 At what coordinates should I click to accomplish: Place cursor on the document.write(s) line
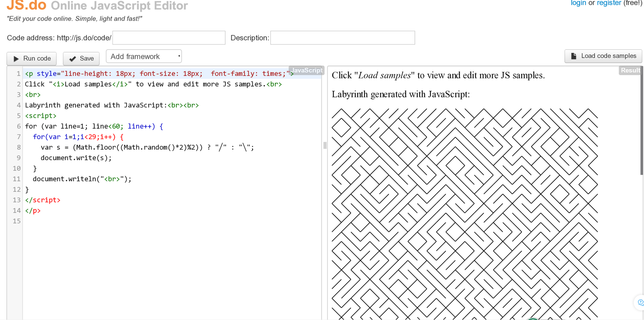pyautogui.click(x=76, y=158)
